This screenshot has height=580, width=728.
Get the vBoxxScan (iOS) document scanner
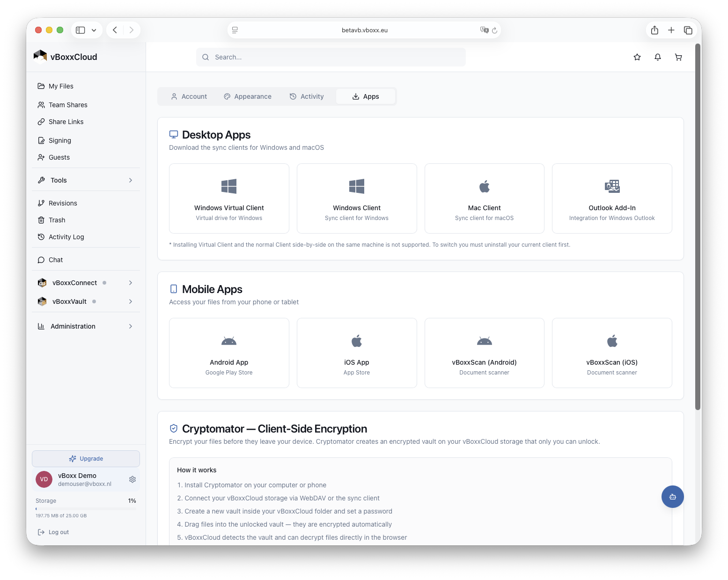612,353
